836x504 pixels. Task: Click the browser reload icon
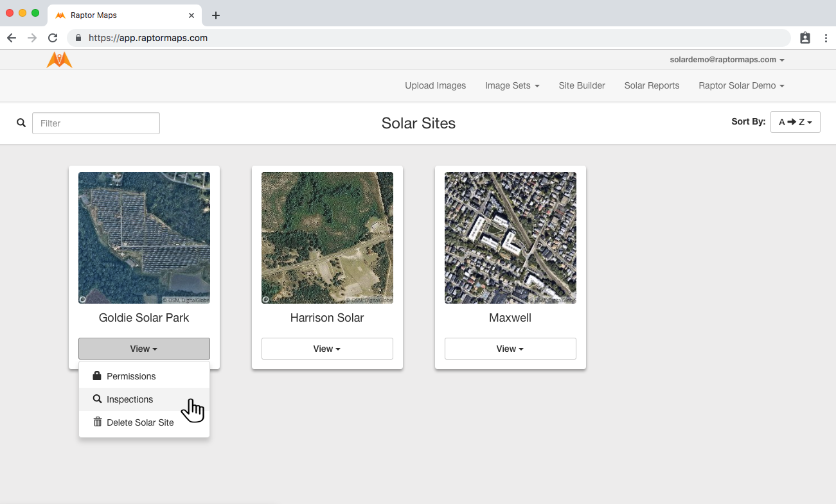coord(53,38)
